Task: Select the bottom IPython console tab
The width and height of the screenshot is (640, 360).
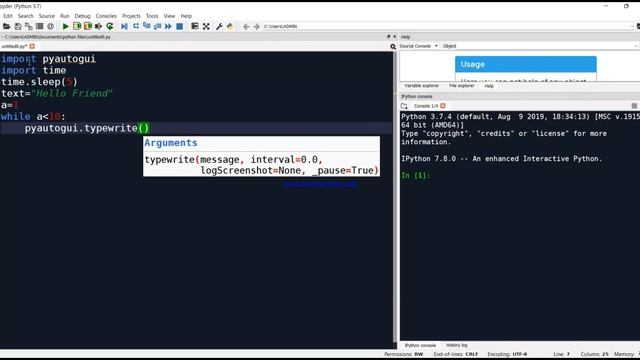Action: (x=420, y=345)
